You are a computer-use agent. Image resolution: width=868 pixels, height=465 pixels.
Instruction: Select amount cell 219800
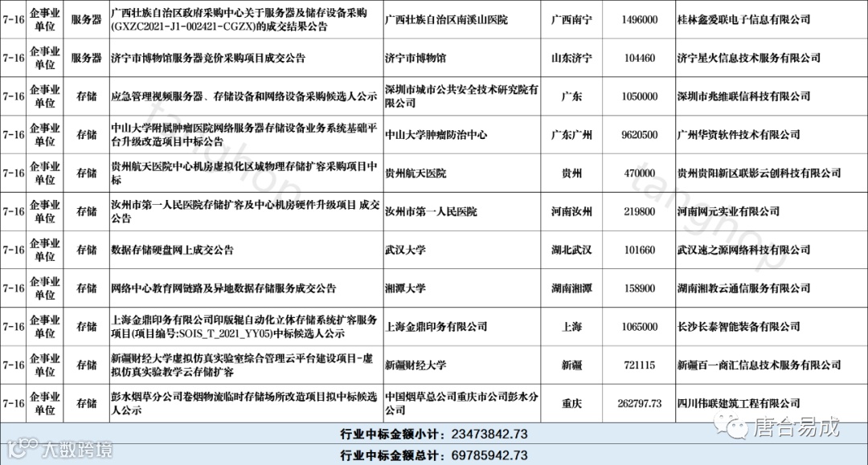(640, 212)
